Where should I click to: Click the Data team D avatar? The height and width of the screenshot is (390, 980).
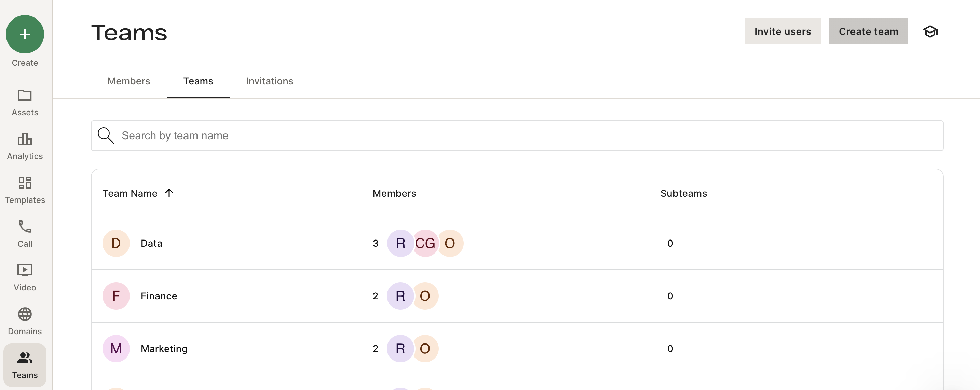116,243
